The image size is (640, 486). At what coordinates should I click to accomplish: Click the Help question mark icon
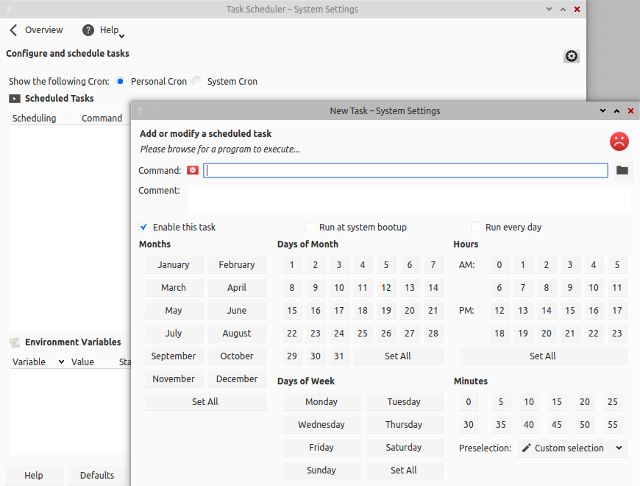88,30
